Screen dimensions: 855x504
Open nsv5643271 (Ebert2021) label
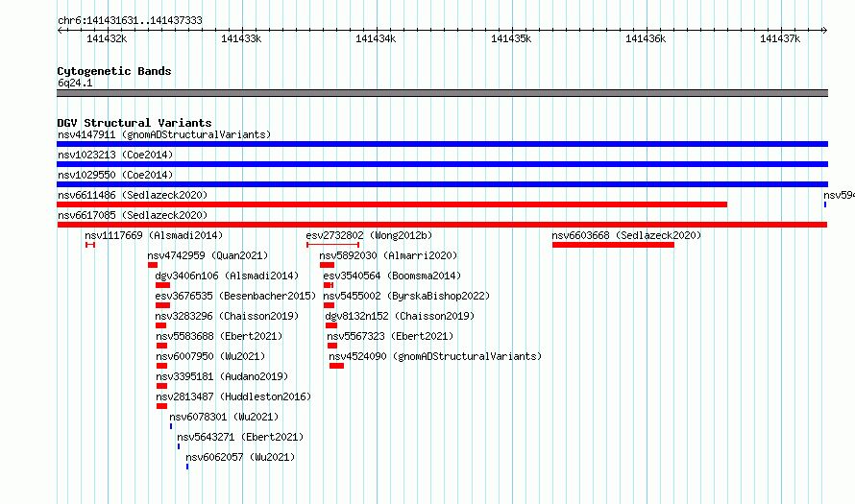[240, 437]
